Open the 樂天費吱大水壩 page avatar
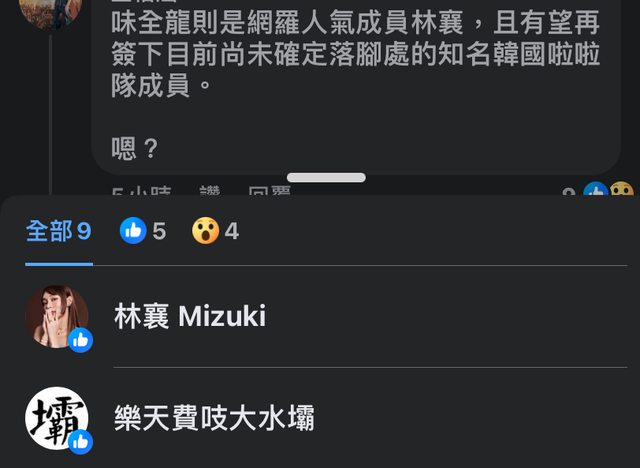This screenshot has width=640, height=468. 57,418
